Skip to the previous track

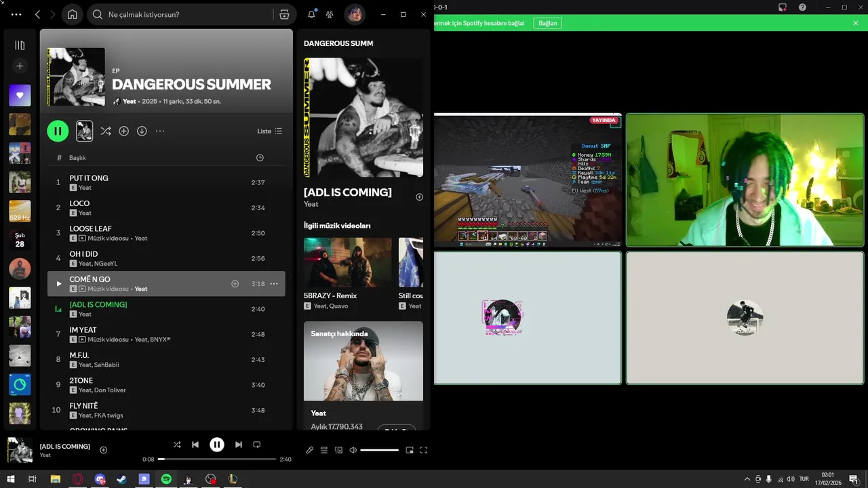click(195, 445)
